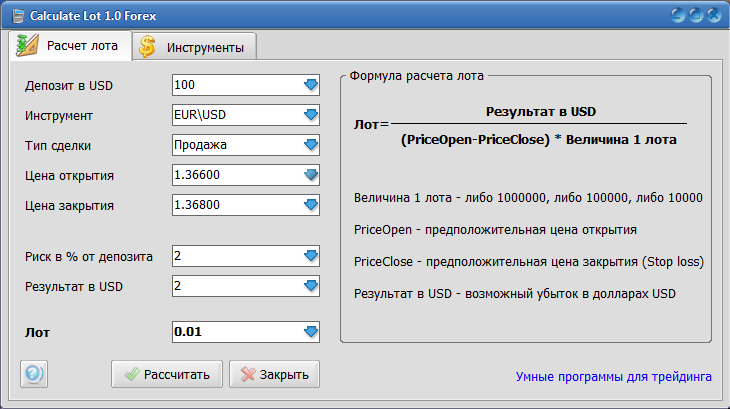Close the window with title bar X
The height and width of the screenshot is (409, 730).
click(714, 15)
